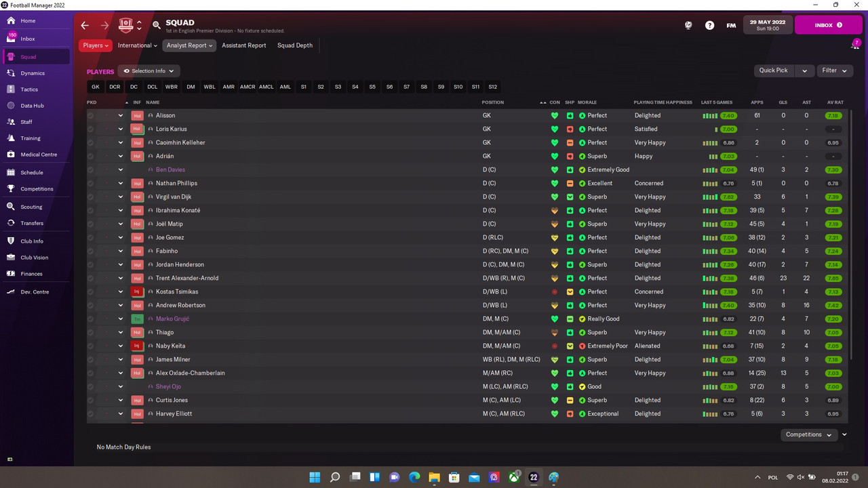Open the FM menu button
The width and height of the screenshot is (868, 488).
point(731,25)
